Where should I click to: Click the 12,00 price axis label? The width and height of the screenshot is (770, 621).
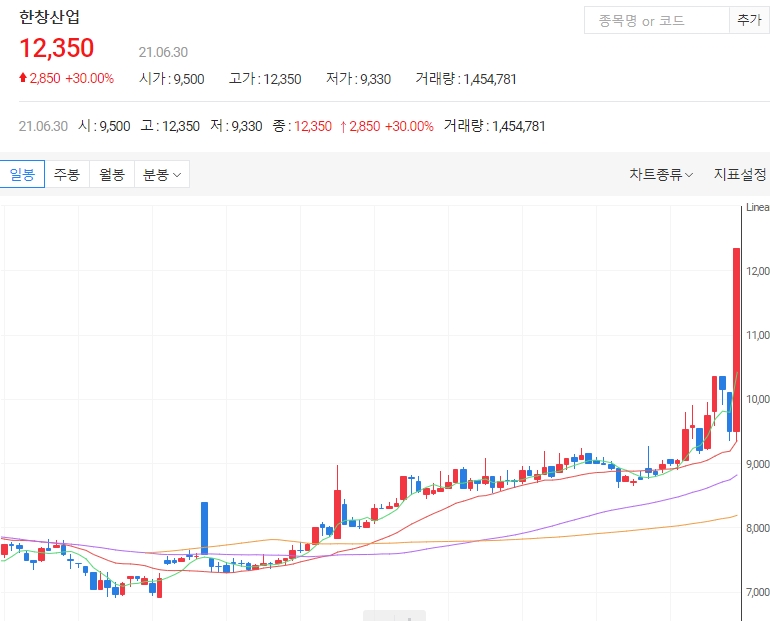click(x=758, y=271)
